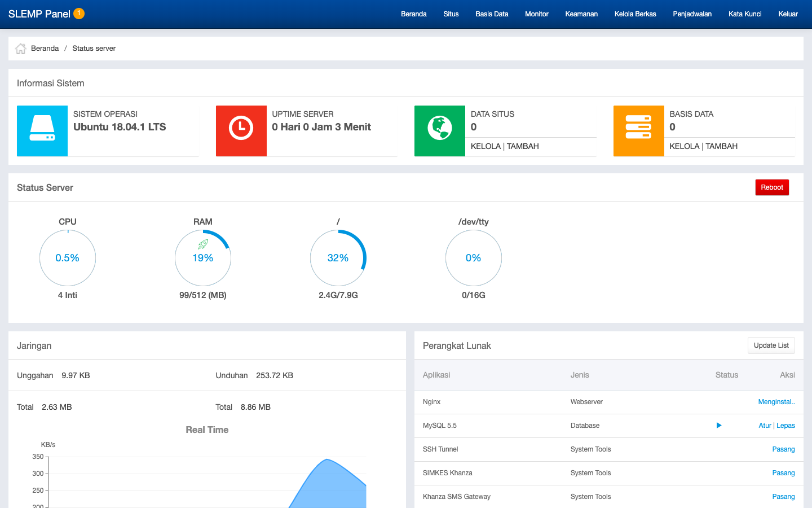This screenshot has height=508, width=812.
Task: Click TAMBAH under Data Situs
Action: pos(523,146)
